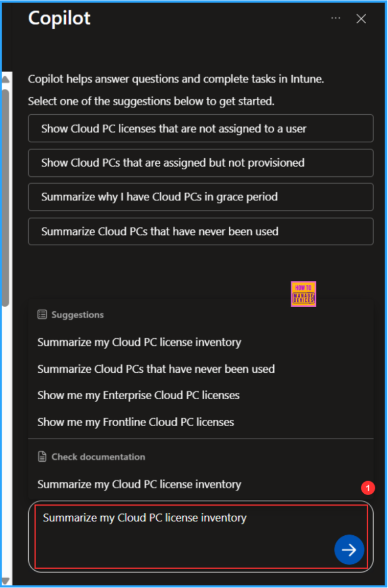Select the 'Summarize Cloud PCs never been used' button
This screenshot has width=388, height=588.
tap(200, 231)
